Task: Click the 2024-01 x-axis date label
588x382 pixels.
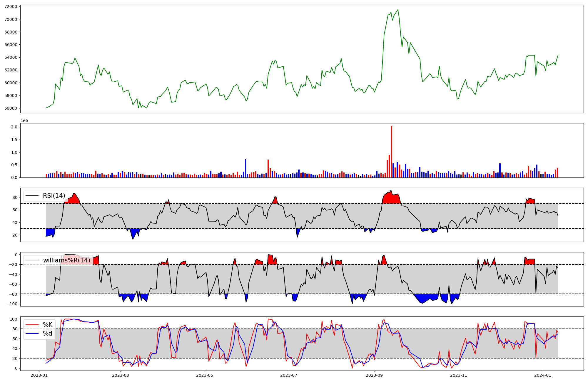Action: pyautogui.click(x=542, y=375)
